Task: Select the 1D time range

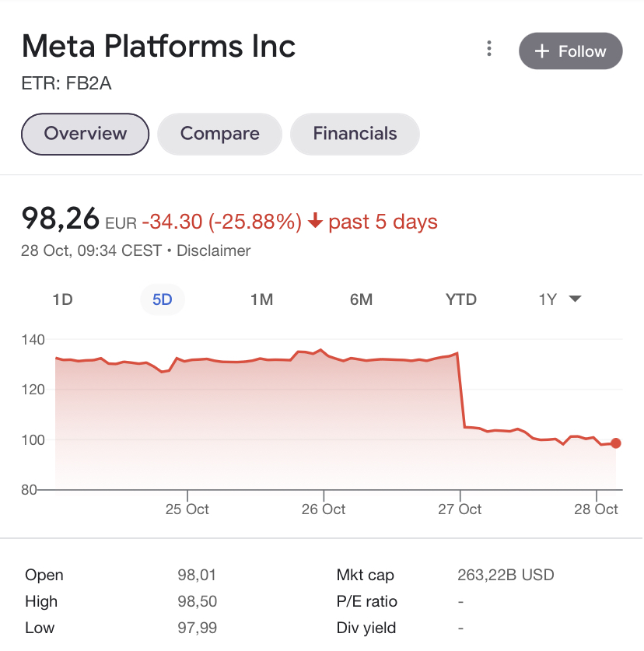Action: click(x=63, y=299)
